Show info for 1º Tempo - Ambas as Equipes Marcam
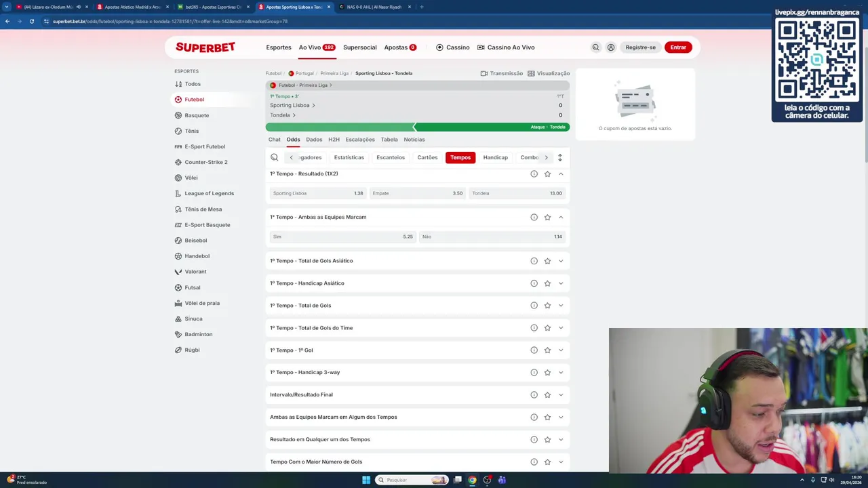 534,218
